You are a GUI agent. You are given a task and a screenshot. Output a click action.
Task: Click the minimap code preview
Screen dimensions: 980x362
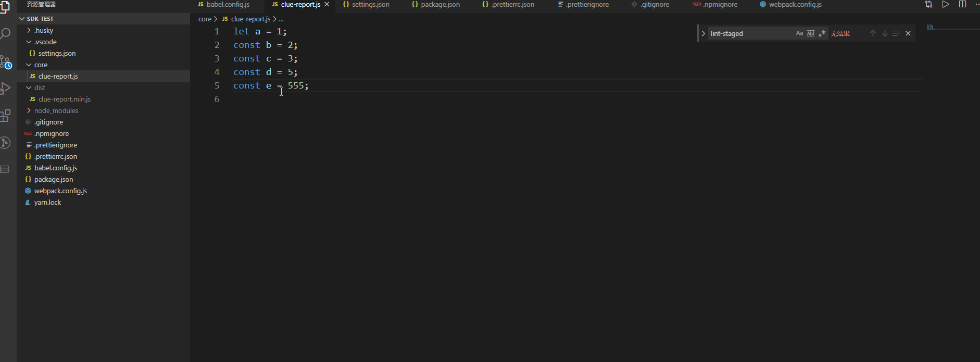931,27
